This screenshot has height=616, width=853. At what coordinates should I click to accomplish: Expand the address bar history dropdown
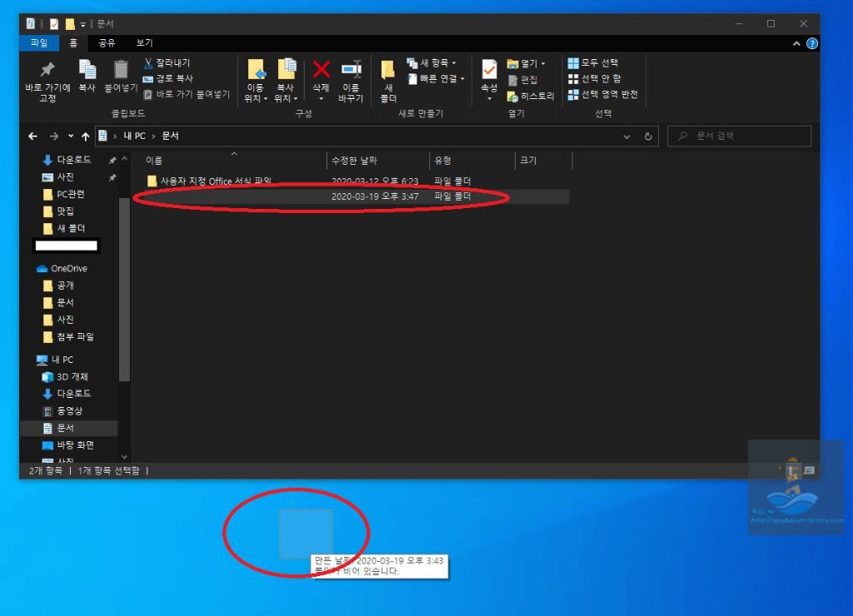tap(626, 137)
